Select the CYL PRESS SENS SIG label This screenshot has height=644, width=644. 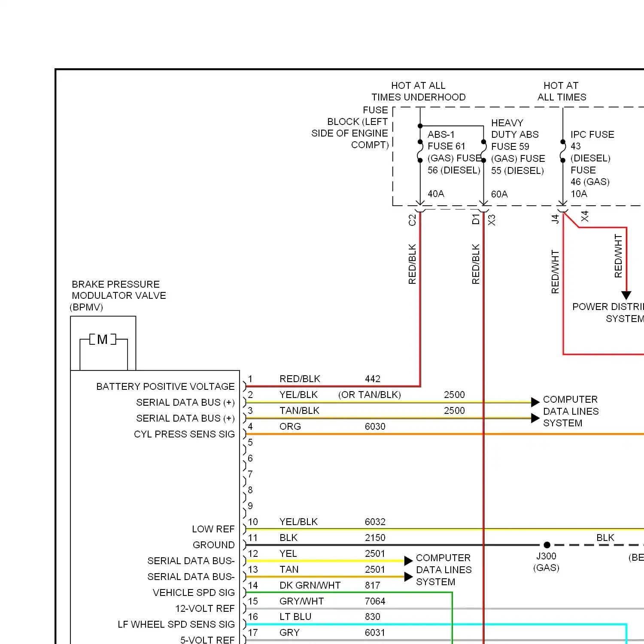click(x=184, y=434)
